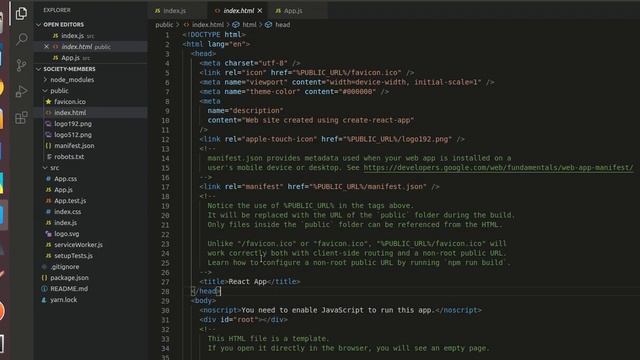Open serviceWorker.js file
The width and height of the screenshot is (640, 360).
78,245
